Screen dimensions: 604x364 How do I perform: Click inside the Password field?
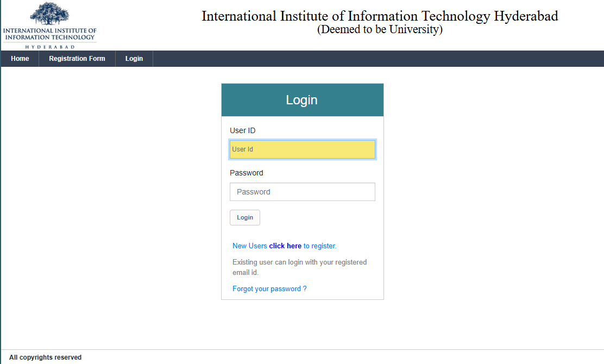(x=302, y=192)
